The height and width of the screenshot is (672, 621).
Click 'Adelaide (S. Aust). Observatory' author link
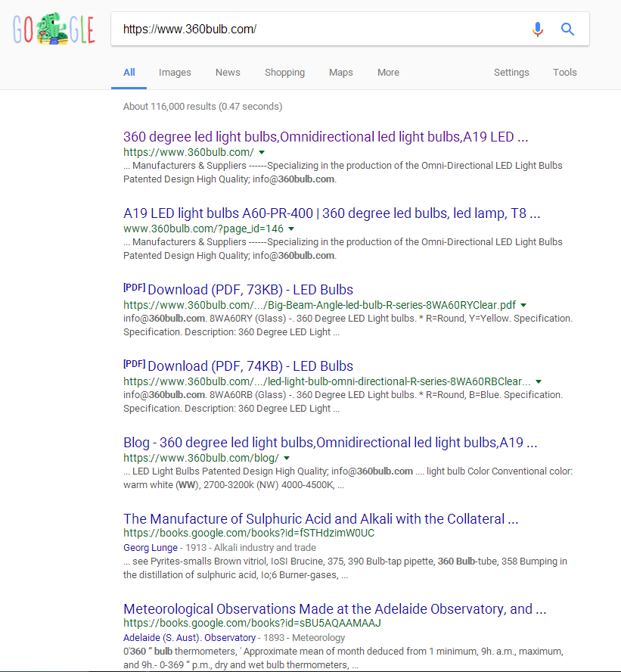click(189, 638)
